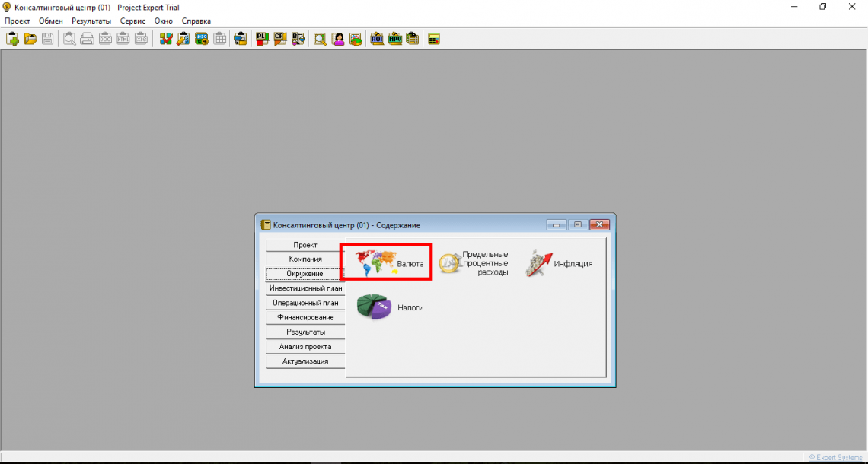
Task: Click the ROI toolbar icon
Action: 377,39
